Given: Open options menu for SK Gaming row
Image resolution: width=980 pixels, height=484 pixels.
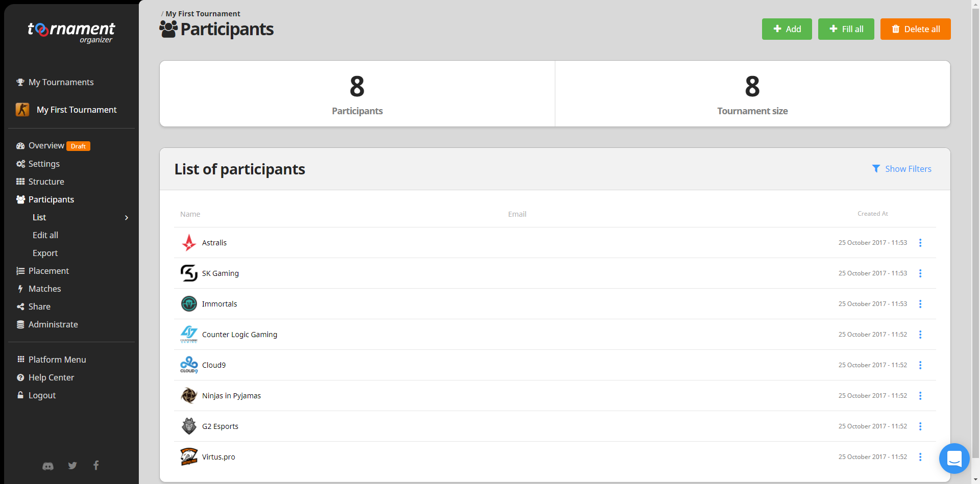Looking at the screenshot, I should tap(920, 273).
